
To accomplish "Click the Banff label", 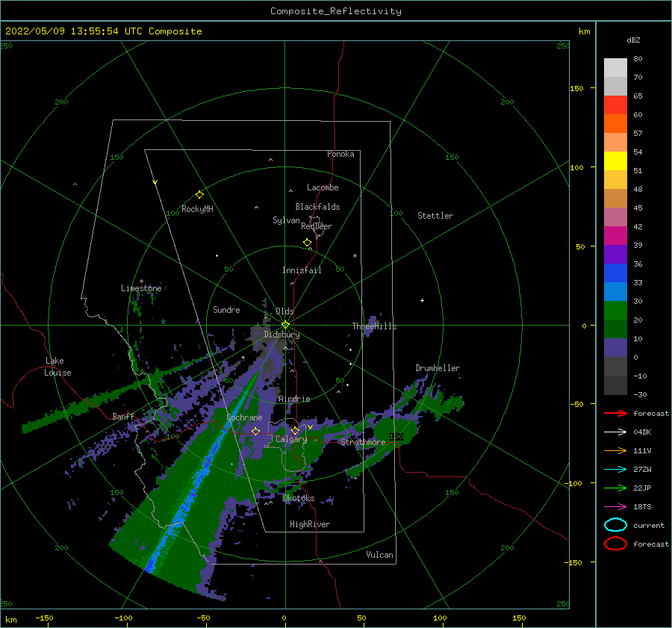I will point(123,416).
